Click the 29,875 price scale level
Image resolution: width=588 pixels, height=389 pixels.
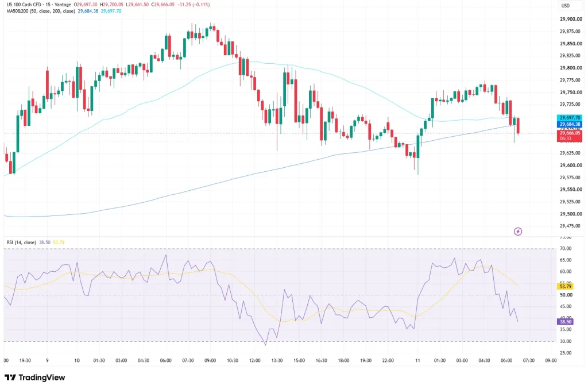point(571,32)
